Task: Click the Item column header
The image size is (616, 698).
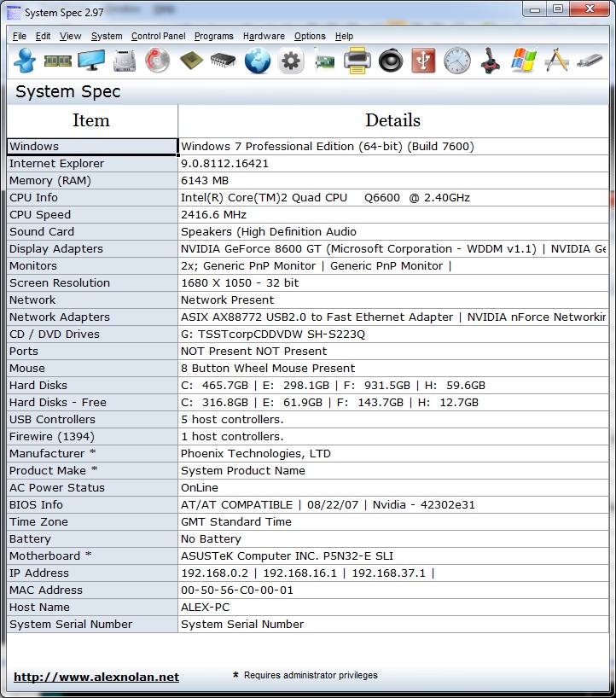Action: click(x=91, y=120)
